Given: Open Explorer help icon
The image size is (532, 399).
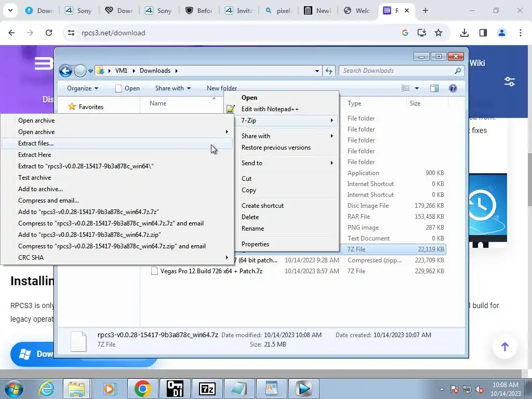Looking at the screenshot, I should click(x=453, y=88).
